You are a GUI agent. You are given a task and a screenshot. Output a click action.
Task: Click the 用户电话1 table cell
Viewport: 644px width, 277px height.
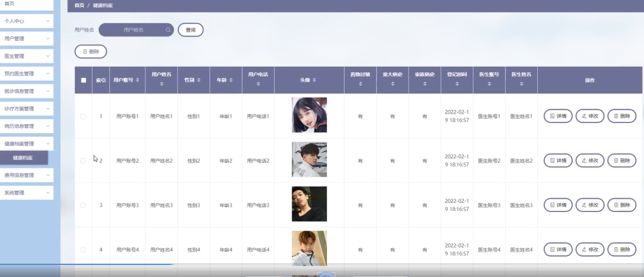coord(258,116)
